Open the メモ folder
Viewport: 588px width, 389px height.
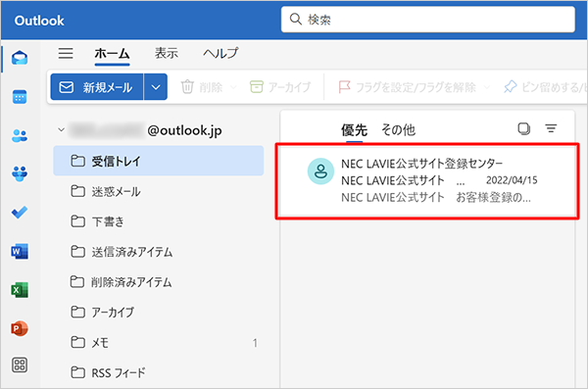tap(158, 343)
